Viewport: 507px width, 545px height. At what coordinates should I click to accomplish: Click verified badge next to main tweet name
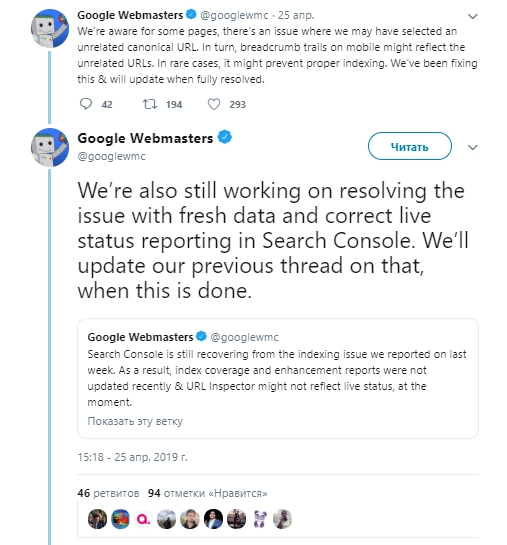pos(224,137)
